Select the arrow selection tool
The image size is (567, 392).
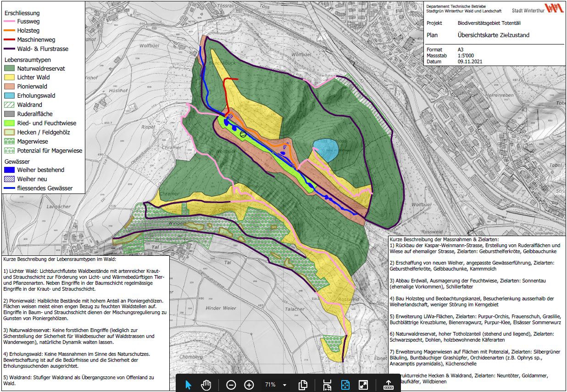click(x=188, y=385)
